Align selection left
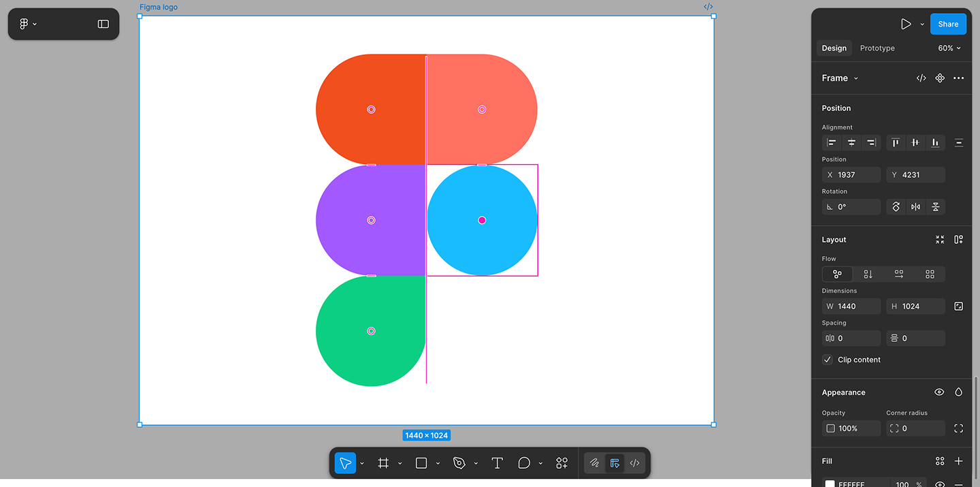 (832, 143)
